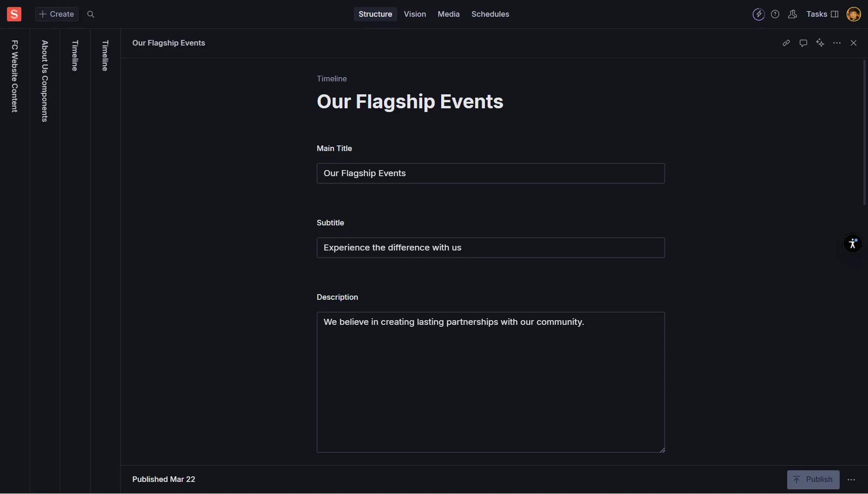This screenshot has width=868, height=494.
Task: Switch to the Vision tab
Action: point(415,14)
